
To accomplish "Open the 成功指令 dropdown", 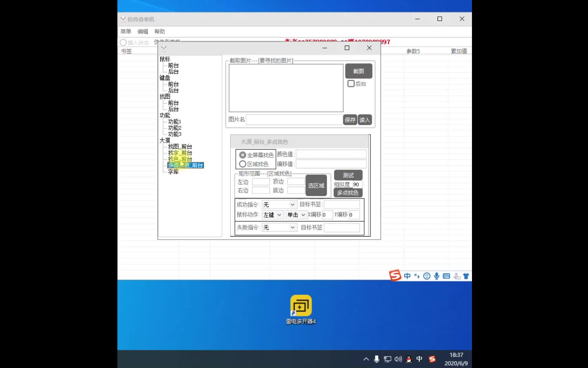I will tap(279, 204).
